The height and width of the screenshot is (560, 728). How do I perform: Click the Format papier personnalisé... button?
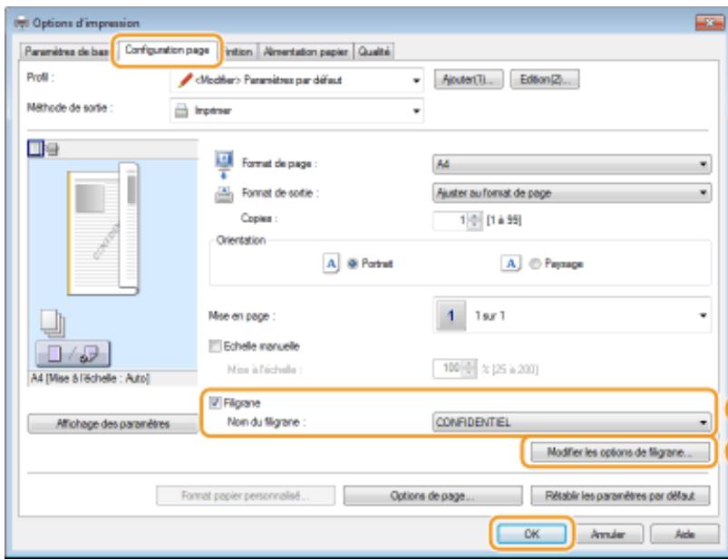tap(246, 496)
